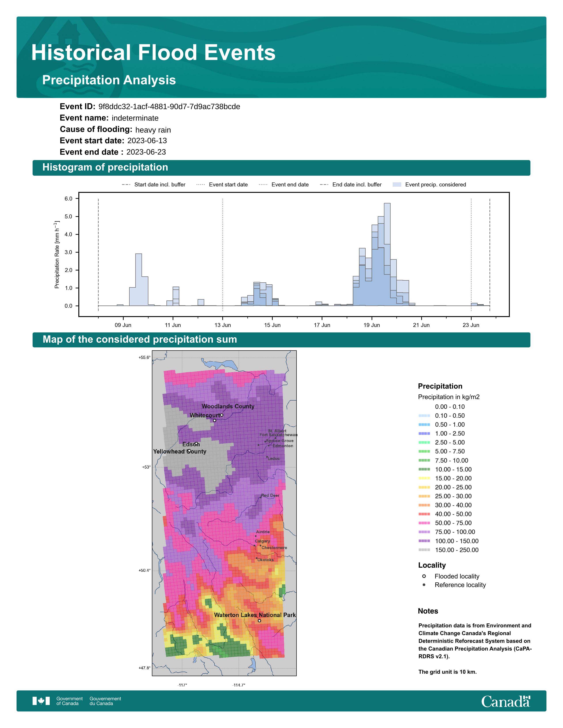Click the Reference locality legend dot symbol
Viewport: 563px width, 728px height.
click(424, 585)
